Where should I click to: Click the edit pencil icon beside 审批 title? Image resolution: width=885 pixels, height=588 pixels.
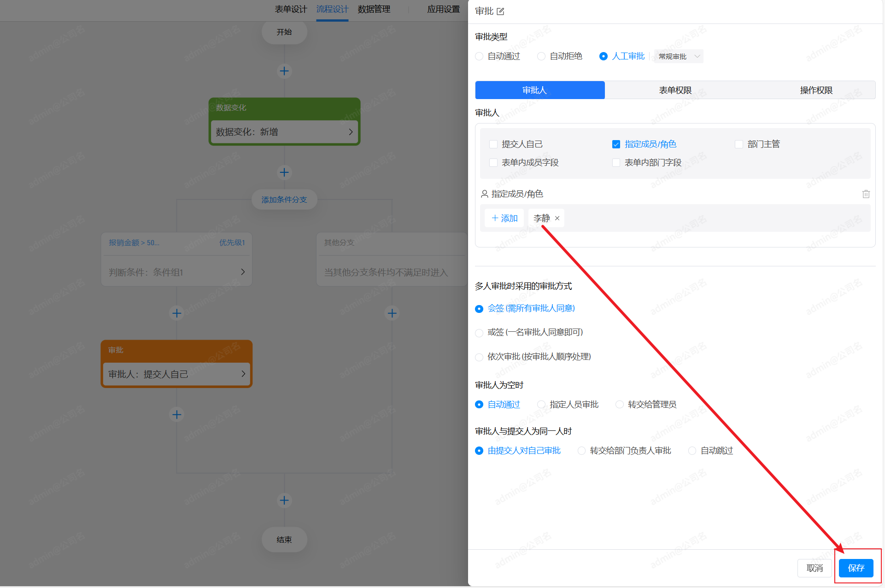point(500,12)
